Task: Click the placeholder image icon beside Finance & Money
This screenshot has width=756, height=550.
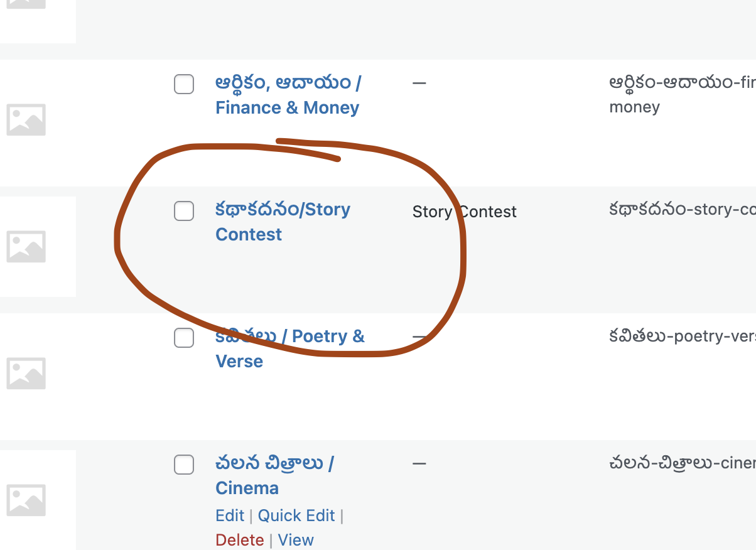Action: (x=26, y=119)
